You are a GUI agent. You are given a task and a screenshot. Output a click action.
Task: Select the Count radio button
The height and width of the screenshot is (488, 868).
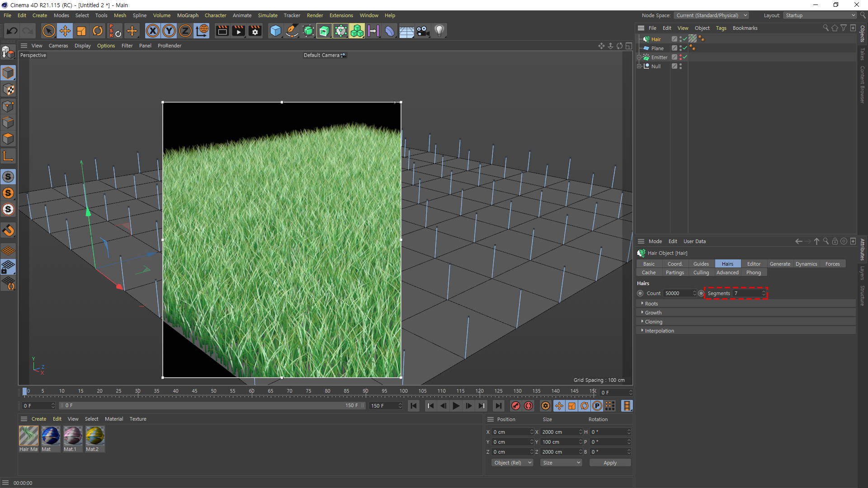coord(640,293)
